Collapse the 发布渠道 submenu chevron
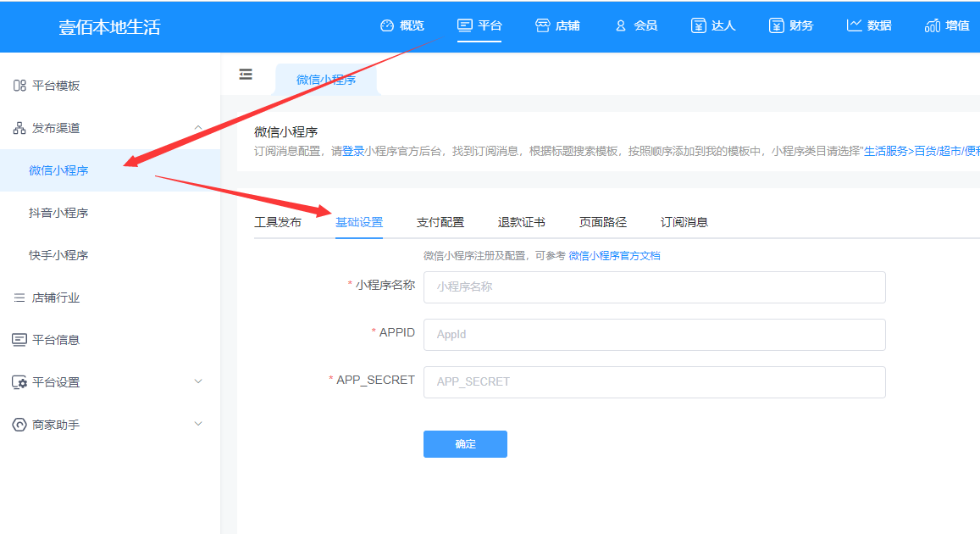 [198, 127]
